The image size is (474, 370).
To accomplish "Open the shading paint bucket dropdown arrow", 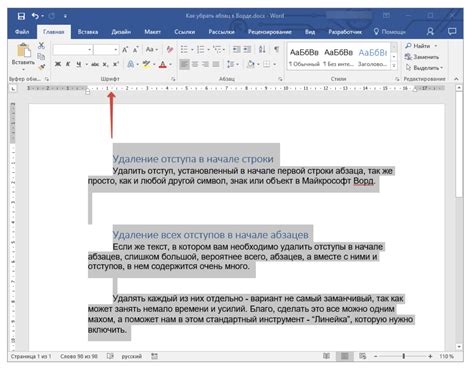I will 258,64.
